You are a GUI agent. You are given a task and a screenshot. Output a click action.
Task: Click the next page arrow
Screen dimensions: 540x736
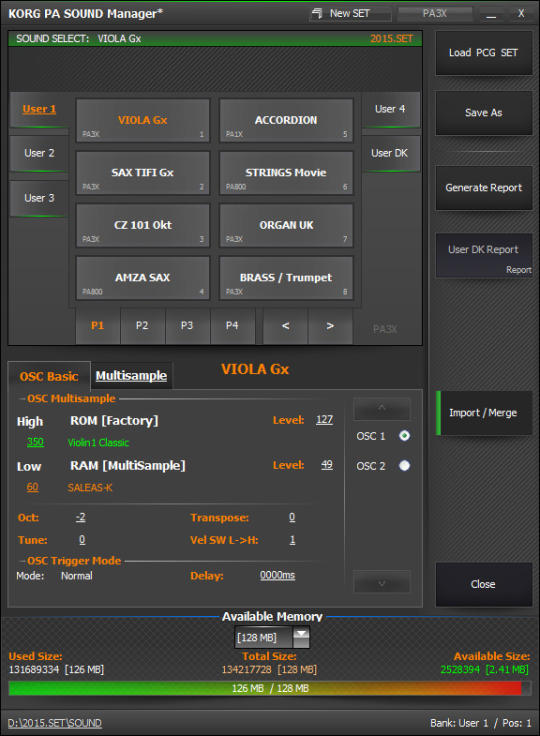pos(330,326)
